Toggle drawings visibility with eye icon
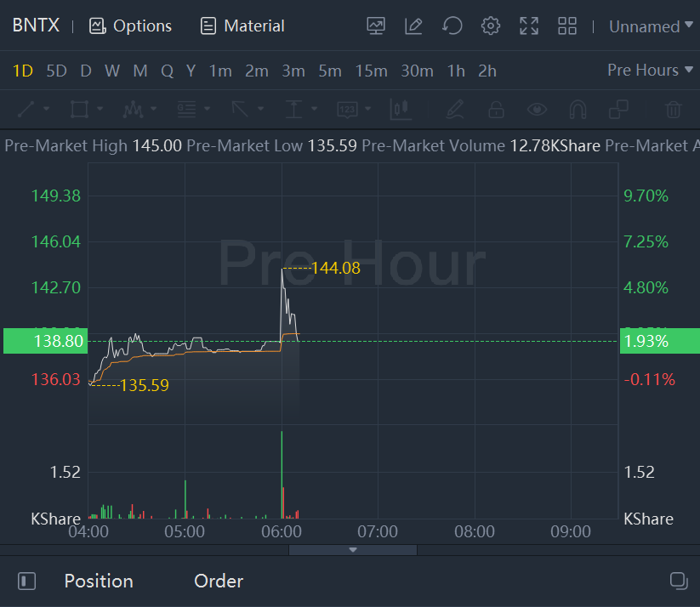This screenshot has height=607, width=700. [x=537, y=110]
